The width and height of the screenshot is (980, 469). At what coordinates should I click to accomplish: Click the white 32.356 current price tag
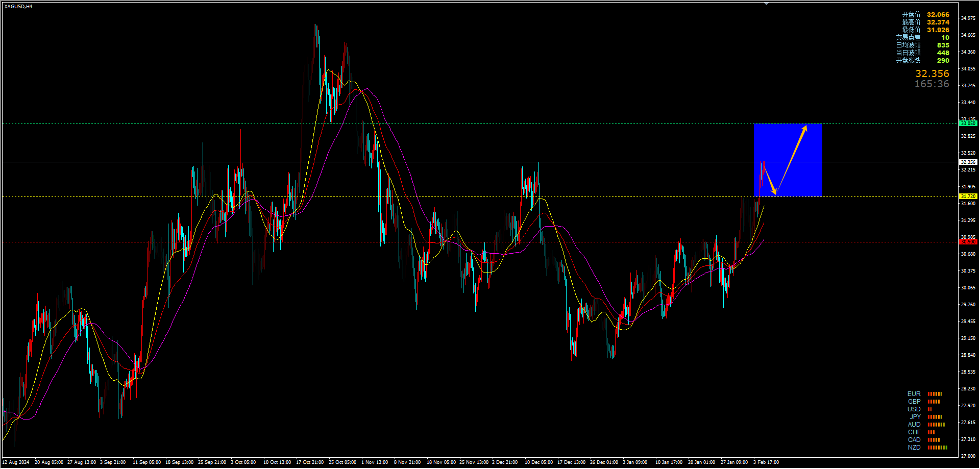(x=968, y=162)
